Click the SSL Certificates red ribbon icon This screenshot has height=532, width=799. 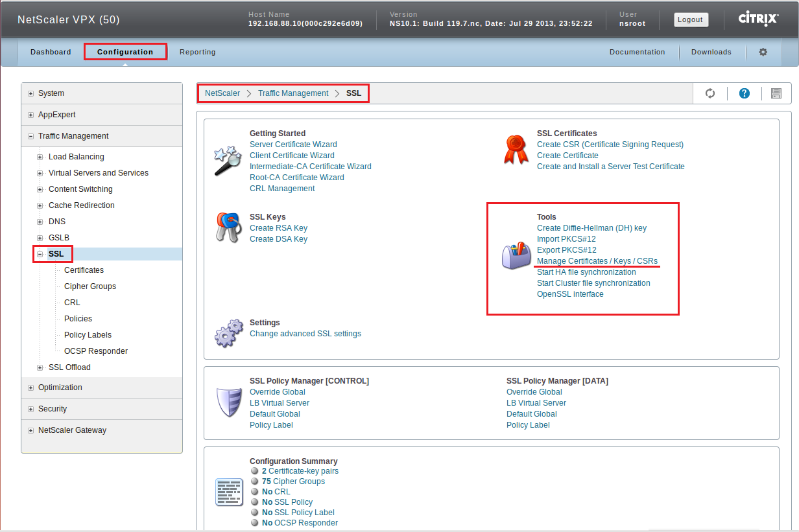[516, 150]
